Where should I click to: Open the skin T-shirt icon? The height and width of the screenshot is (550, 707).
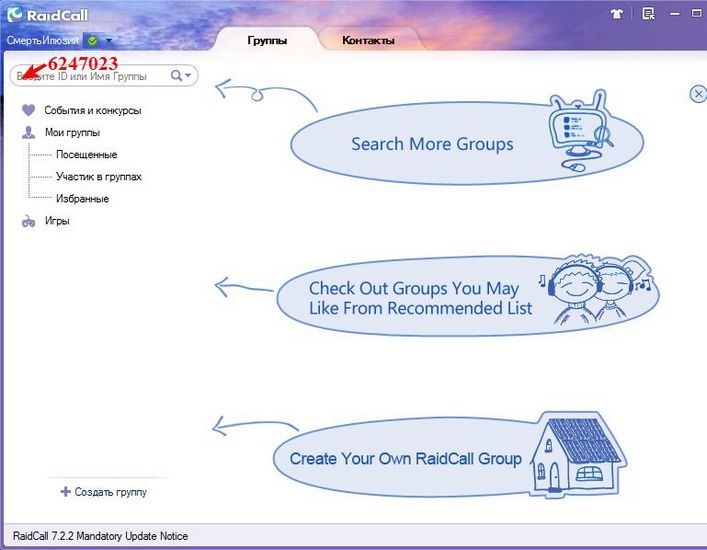(x=617, y=14)
